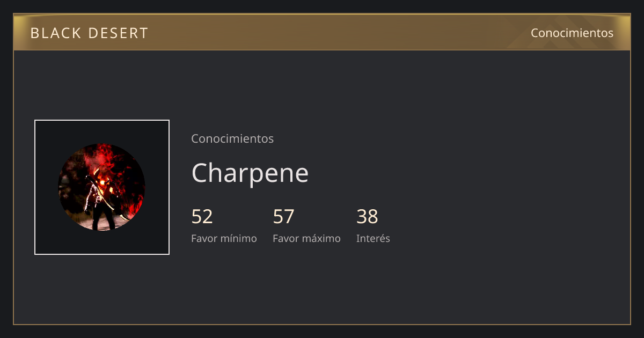Click the number 38 stat value
Viewport: 644px width, 338px height.
(368, 217)
